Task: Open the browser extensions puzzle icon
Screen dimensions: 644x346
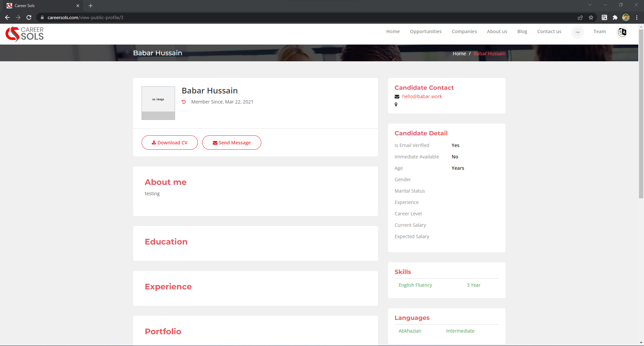Action: tap(615, 17)
